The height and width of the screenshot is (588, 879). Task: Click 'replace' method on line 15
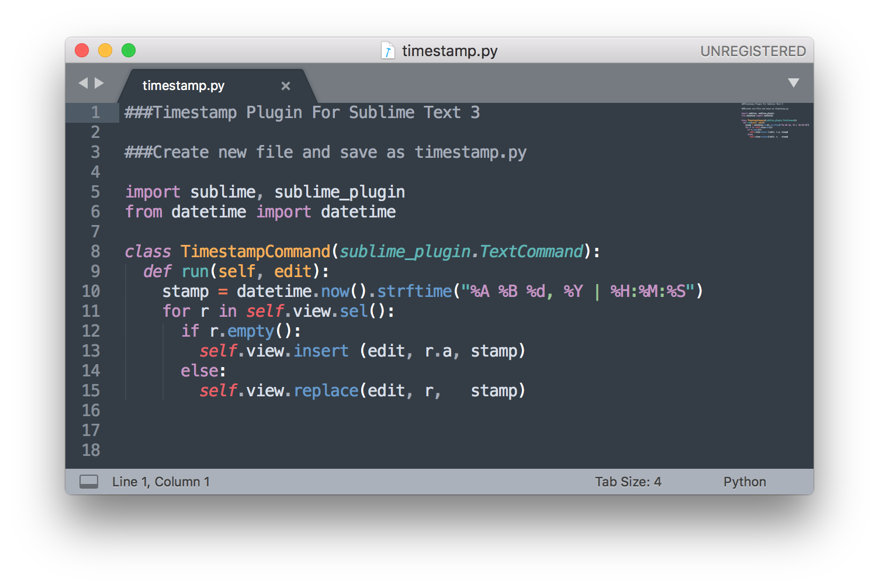coord(326,390)
